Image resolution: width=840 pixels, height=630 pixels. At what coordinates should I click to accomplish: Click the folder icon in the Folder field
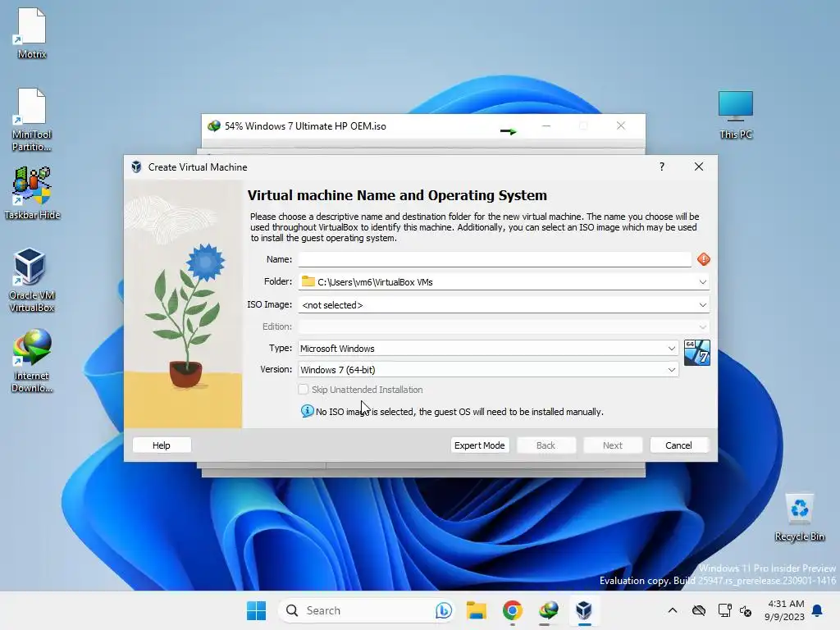click(308, 281)
